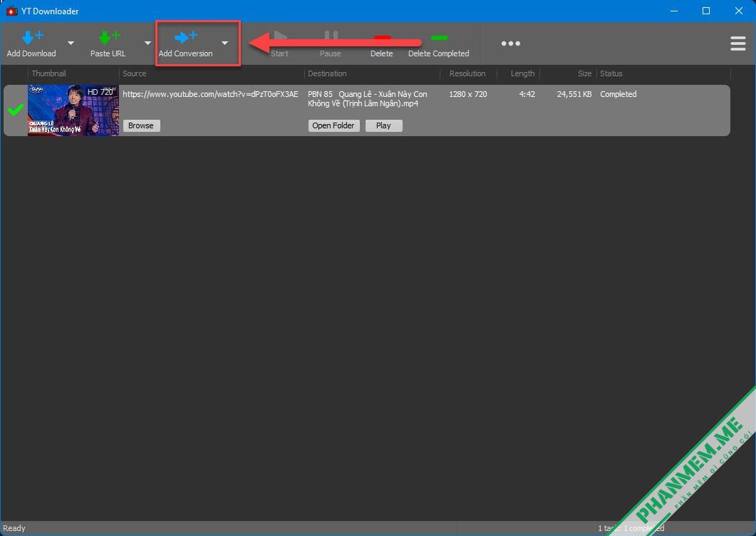
Task: Click the 24,551 KB size value
Action: click(574, 94)
